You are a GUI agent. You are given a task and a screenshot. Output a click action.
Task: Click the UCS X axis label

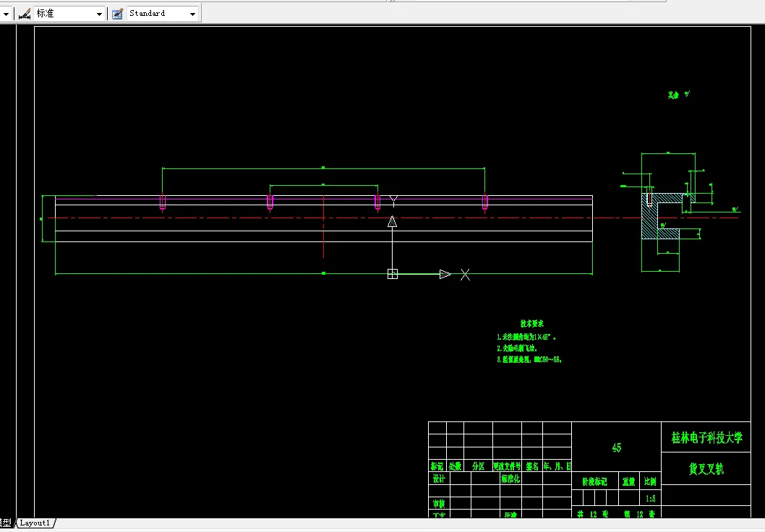[x=465, y=275]
